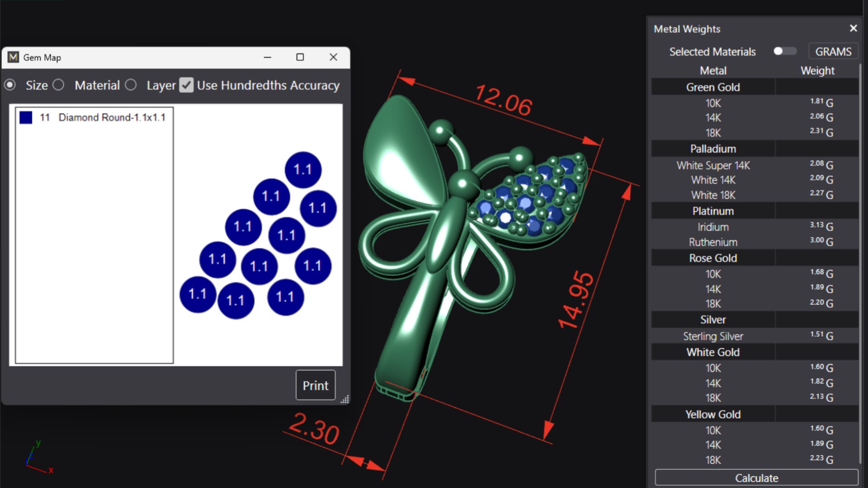Select the Layer radio button

click(x=131, y=85)
